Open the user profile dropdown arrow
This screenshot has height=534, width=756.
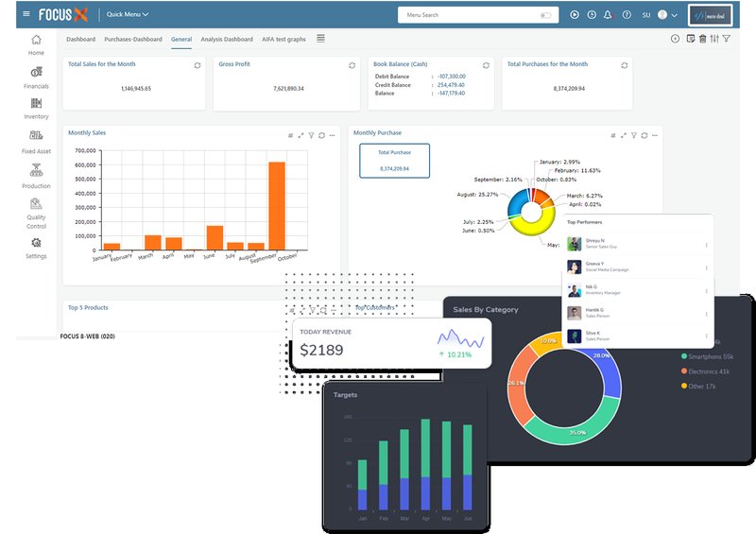[x=675, y=15]
